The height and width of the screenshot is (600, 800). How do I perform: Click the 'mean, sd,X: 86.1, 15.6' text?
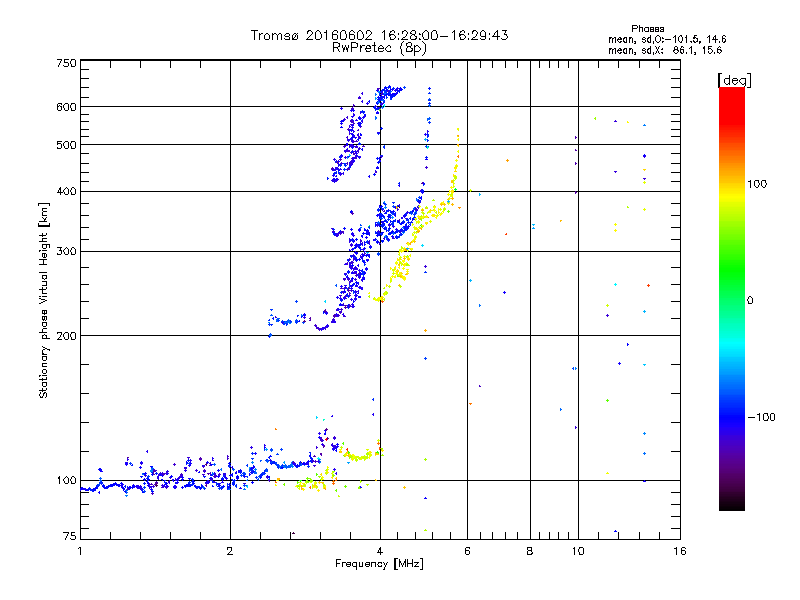point(665,50)
